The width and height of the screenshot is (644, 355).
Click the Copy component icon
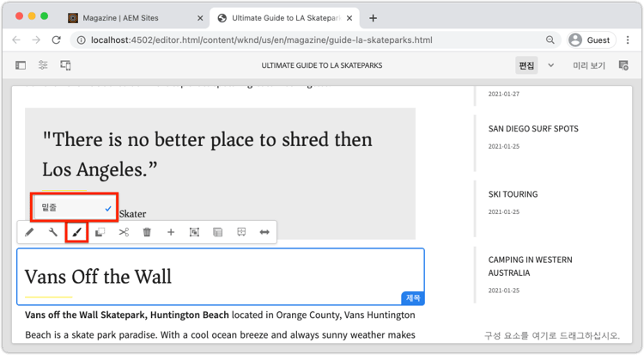pyautogui.click(x=100, y=232)
